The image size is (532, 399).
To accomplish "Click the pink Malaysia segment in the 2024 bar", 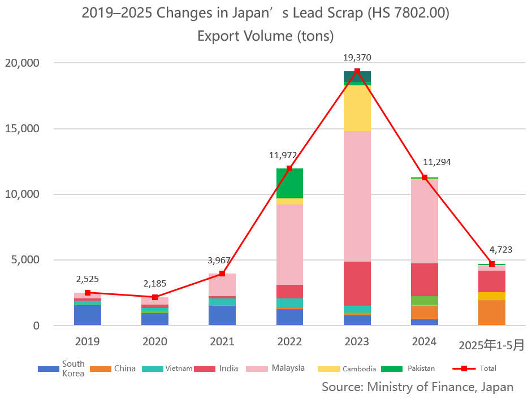I will tap(425, 222).
